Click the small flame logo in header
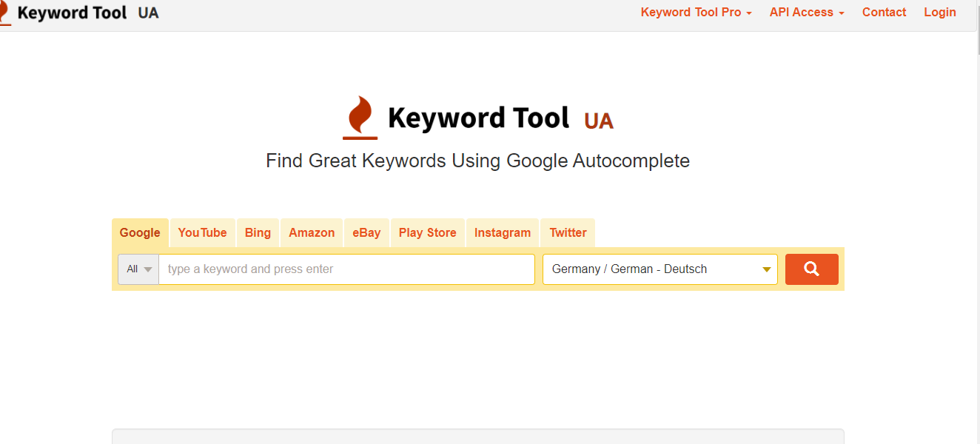Image resolution: width=980 pixels, height=444 pixels. pyautogui.click(x=4, y=13)
